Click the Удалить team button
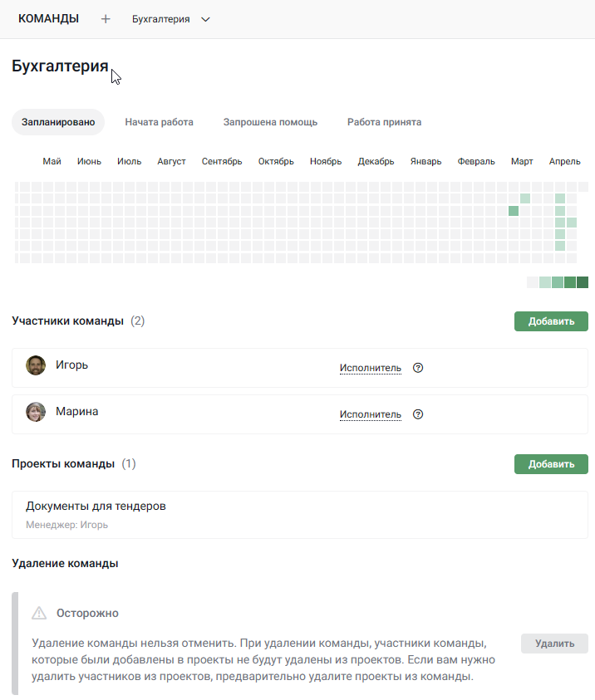The image size is (595, 700). 554,644
